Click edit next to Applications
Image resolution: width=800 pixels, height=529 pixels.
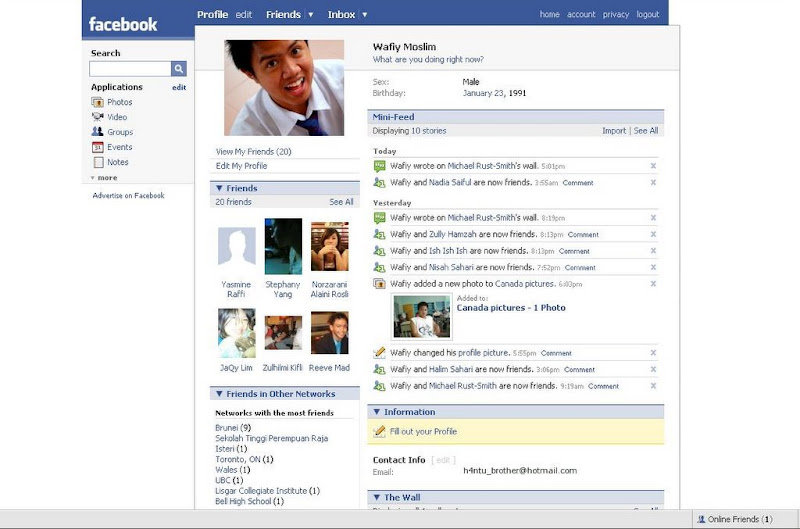pos(179,87)
